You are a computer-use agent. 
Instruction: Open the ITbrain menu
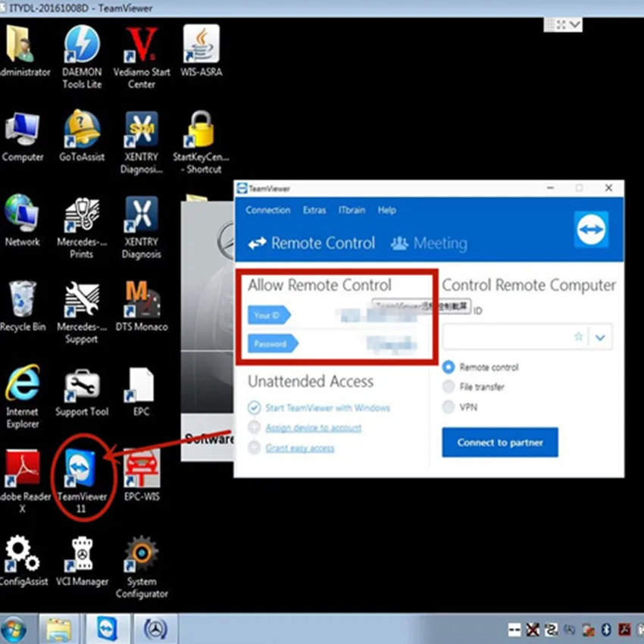click(x=352, y=211)
